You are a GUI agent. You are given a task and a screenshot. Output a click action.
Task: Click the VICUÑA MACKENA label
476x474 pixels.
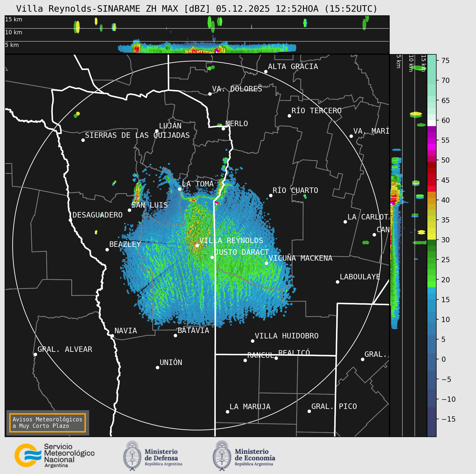(300, 258)
